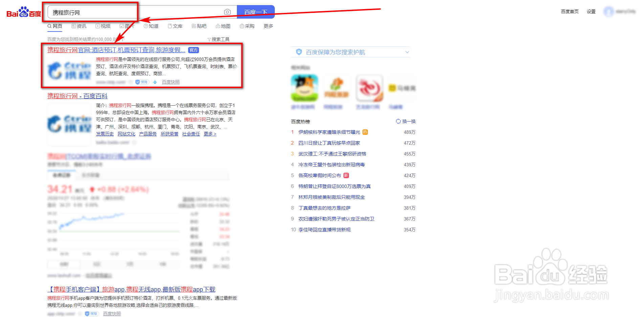Click the 热 tag on top hot topic
Screen dimensions: 644x317
click(365, 132)
